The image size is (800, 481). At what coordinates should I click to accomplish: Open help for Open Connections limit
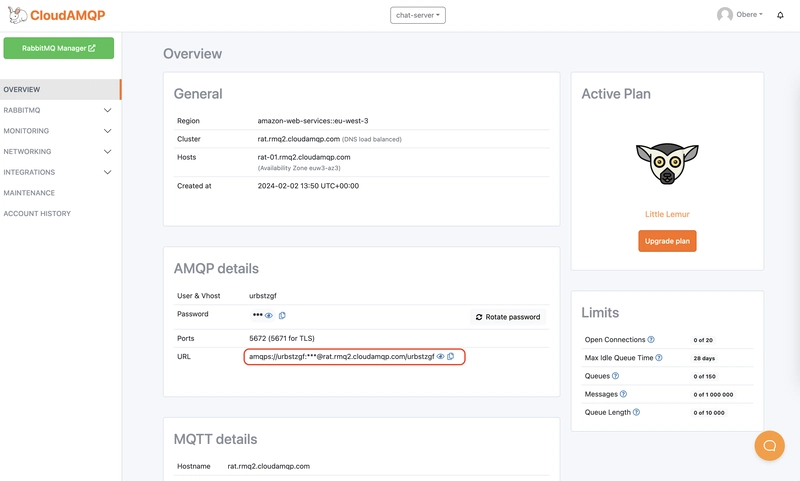point(651,340)
